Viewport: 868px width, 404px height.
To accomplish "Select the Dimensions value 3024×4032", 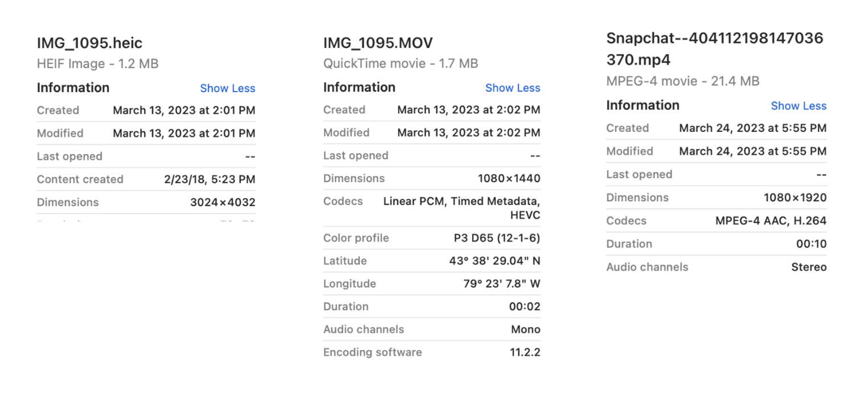I will coord(225,201).
